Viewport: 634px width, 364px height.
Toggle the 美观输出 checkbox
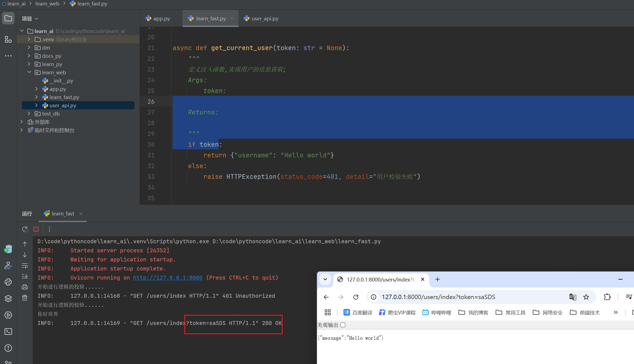point(343,325)
